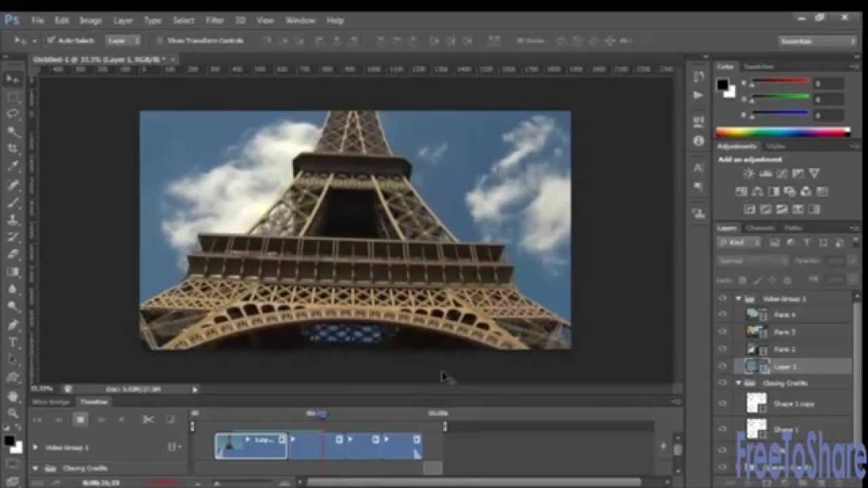Select the Dodge tool
The width and height of the screenshot is (868, 488).
tap(13, 308)
